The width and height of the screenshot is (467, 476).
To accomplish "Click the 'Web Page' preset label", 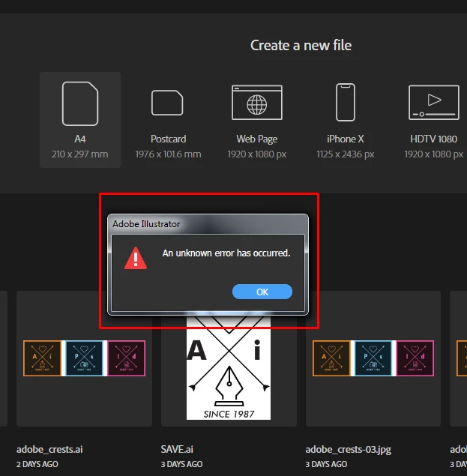I will (x=257, y=139).
